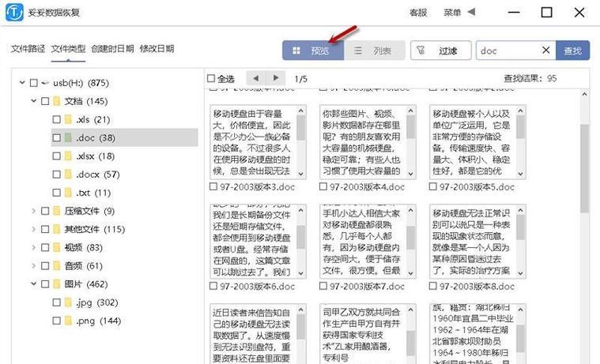Click the 其他文件 folder icon
Image resolution: width=600 pixels, height=364 pixels.
[57, 230]
